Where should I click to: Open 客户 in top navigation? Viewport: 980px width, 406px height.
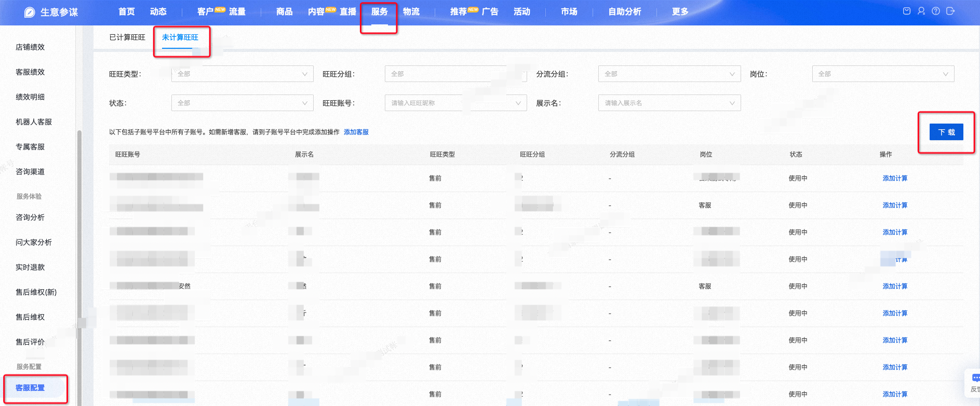[x=206, y=11]
